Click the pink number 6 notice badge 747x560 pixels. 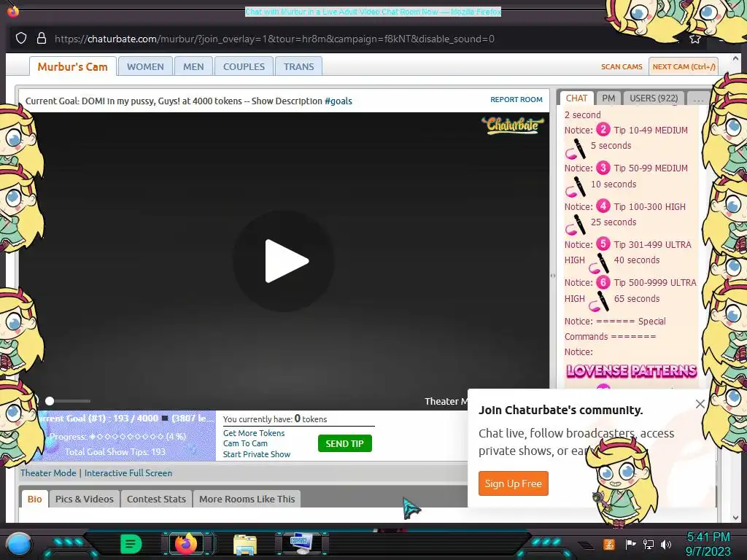coord(603,282)
